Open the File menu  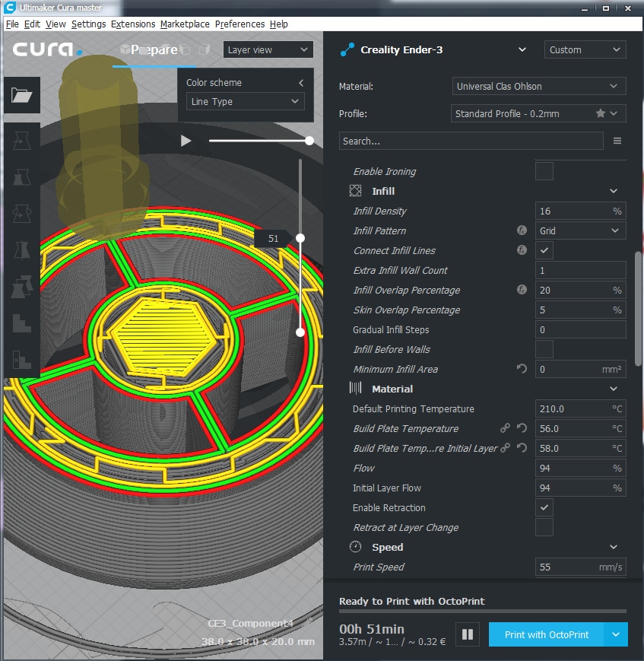(12, 24)
